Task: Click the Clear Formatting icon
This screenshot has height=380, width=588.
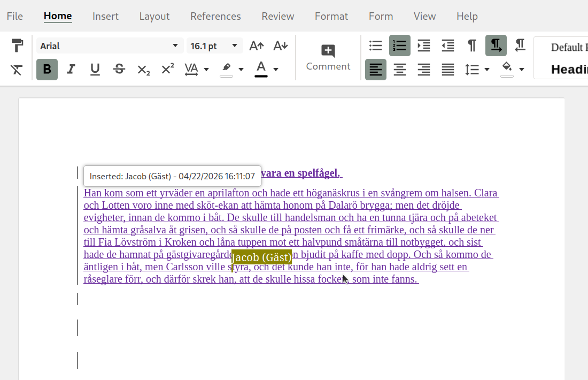Action: pos(17,70)
